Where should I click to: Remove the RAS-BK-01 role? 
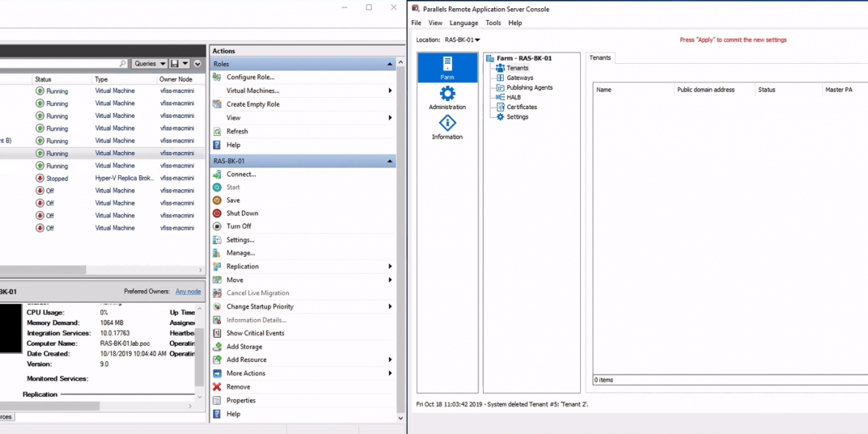tap(238, 387)
